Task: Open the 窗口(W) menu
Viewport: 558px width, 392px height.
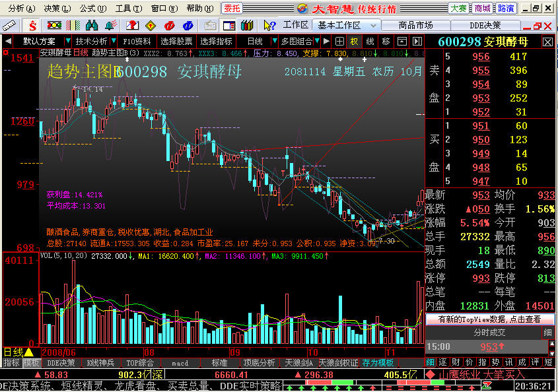Action: [x=164, y=8]
